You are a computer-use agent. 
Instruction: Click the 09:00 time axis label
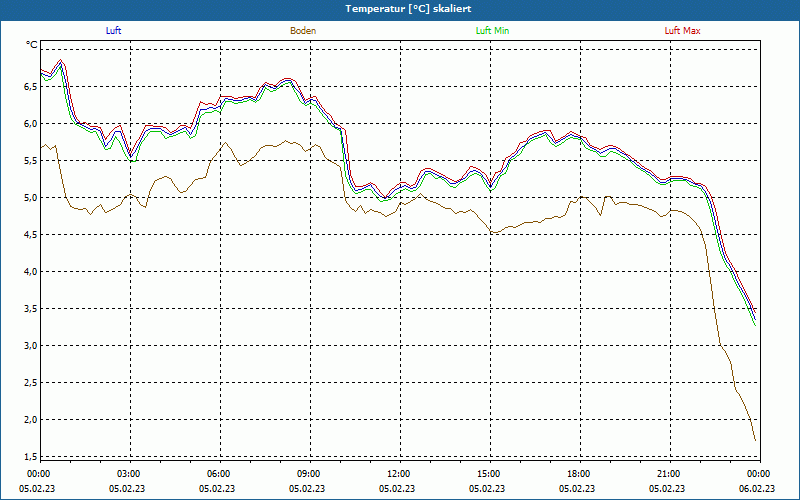[x=307, y=474]
